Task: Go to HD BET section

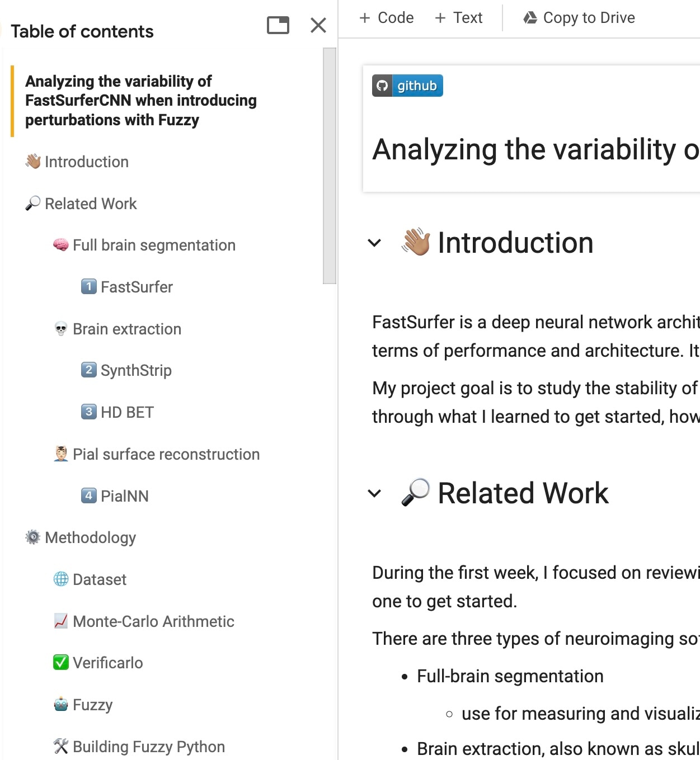Action: pos(127,412)
